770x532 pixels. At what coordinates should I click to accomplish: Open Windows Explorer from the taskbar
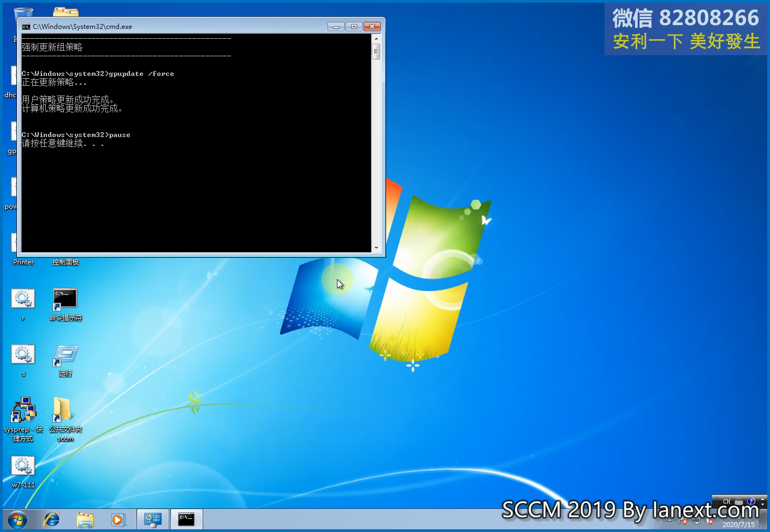(x=85, y=519)
